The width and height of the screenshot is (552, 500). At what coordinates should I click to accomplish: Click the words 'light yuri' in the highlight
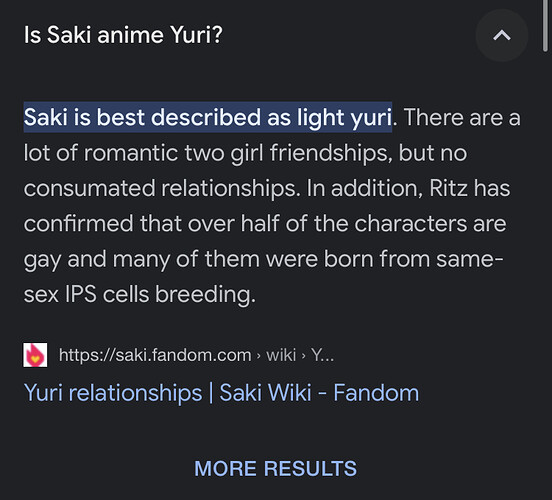click(344, 117)
